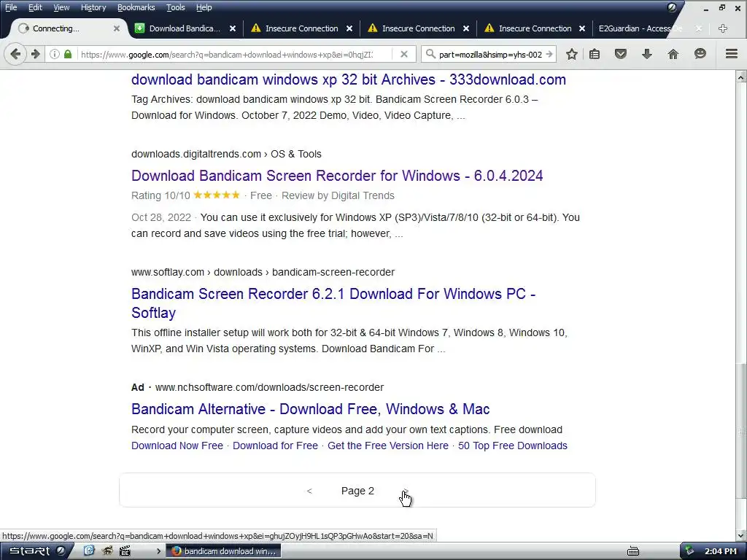The height and width of the screenshot is (560, 747).
Task: Click www.nchsoftware.com ad URL text
Action: coord(270,388)
